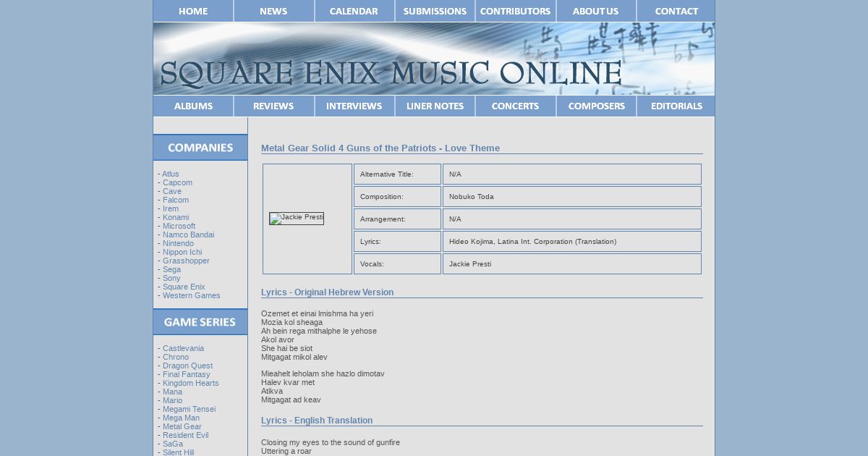Click the COMPANIES sidebar header

click(200, 148)
